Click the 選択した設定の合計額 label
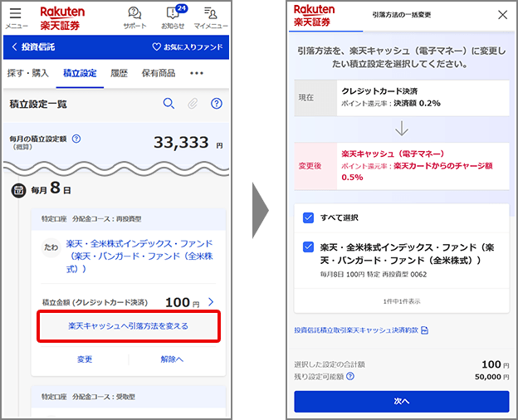Screen dimensions: 518x420 (x=330, y=364)
